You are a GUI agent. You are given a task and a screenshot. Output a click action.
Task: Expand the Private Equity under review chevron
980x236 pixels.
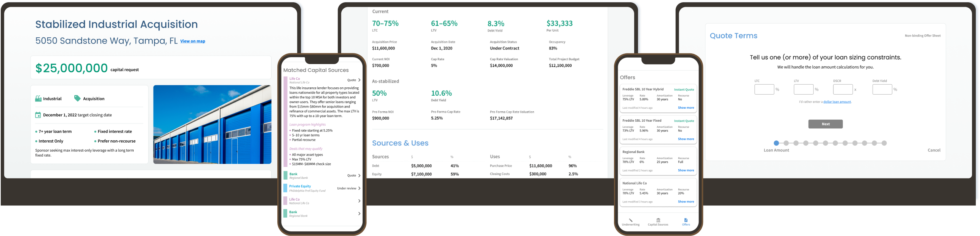pos(359,188)
